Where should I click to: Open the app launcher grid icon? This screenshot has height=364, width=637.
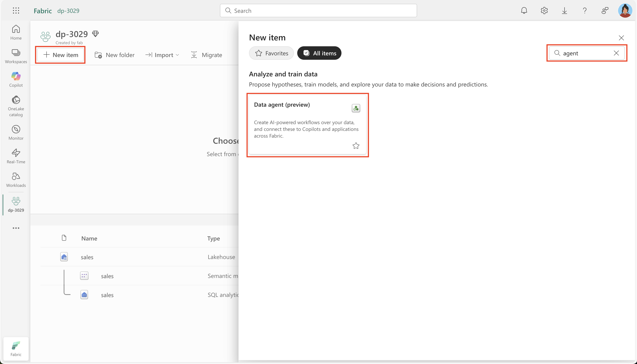pos(16,11)
